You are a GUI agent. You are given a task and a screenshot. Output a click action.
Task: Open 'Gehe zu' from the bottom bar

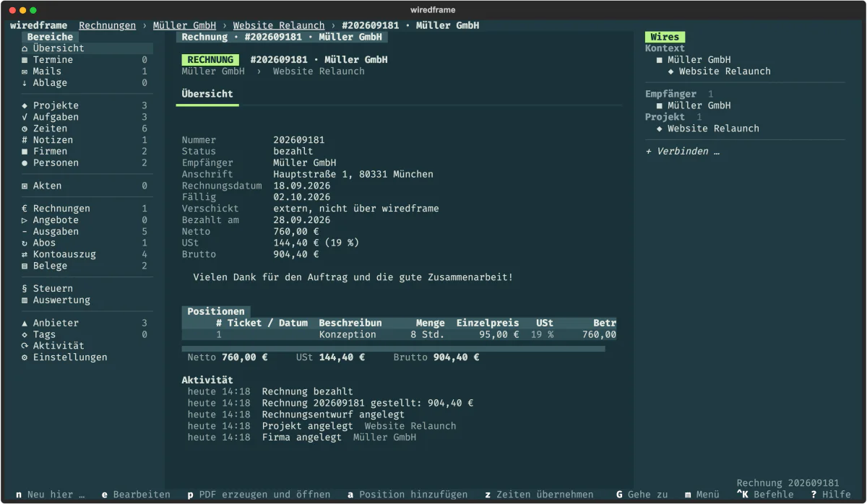[642, 495]
